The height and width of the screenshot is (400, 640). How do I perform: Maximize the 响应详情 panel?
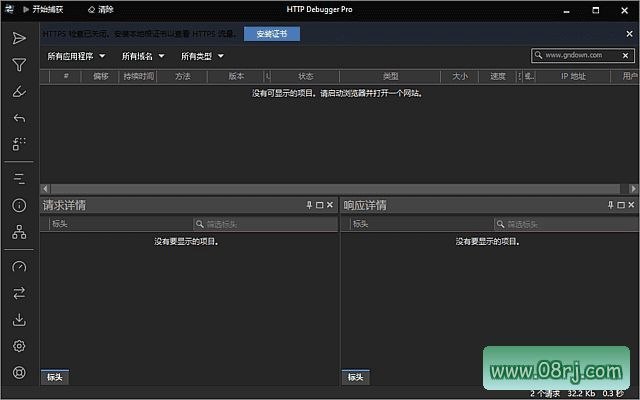click(x=621, y=205)
